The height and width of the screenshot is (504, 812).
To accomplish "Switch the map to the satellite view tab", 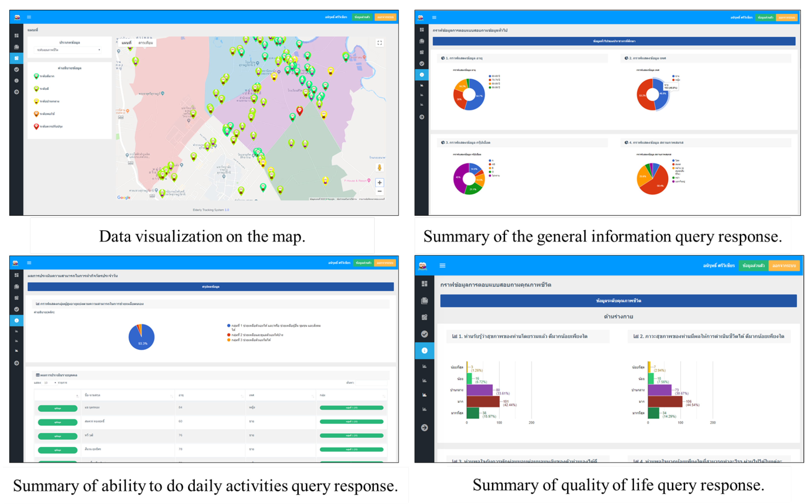I will [146, 43].
